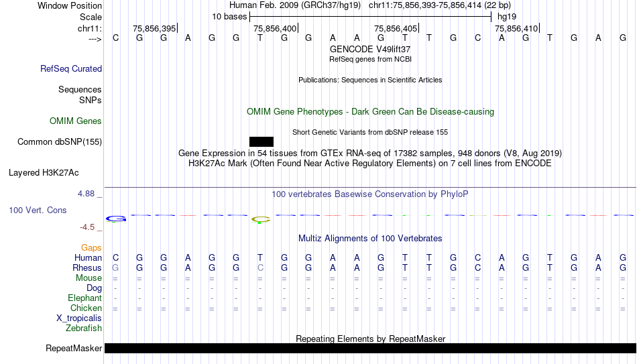The image size is (637, 364).
Task: Select the Elephant species row label
Action: coord(85,298)
